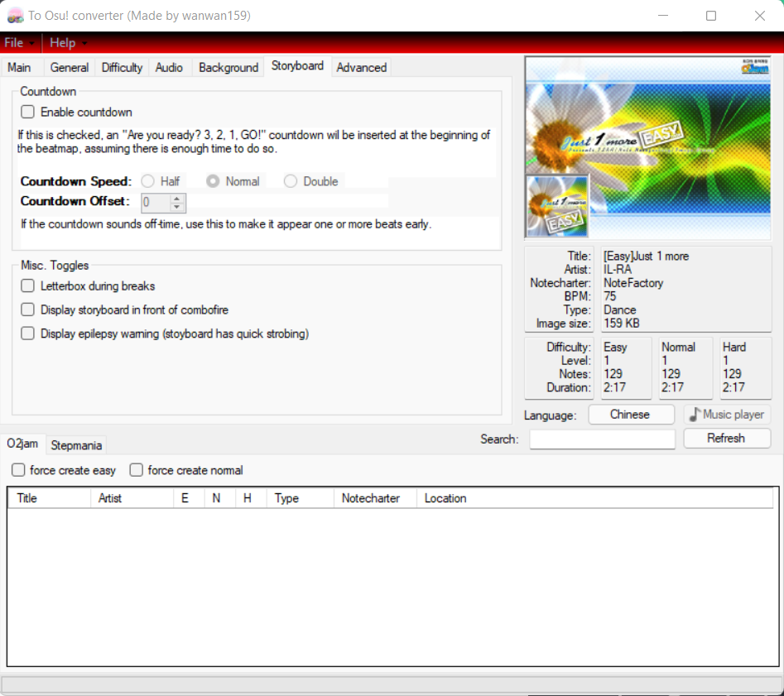Switch to the Main tab

click(19, 68)
